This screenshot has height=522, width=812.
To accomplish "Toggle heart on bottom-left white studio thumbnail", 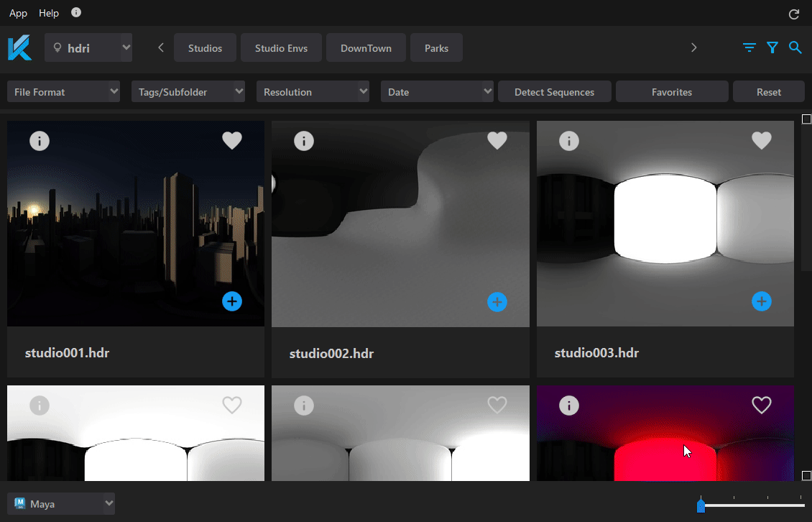I will pos(232,405).
